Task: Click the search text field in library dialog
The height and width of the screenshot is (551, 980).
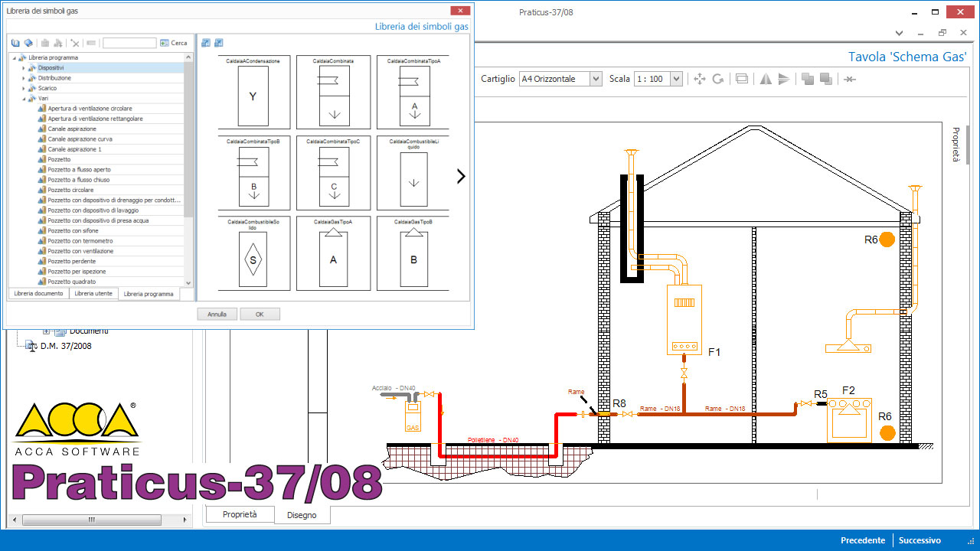Action: (129, 43)
